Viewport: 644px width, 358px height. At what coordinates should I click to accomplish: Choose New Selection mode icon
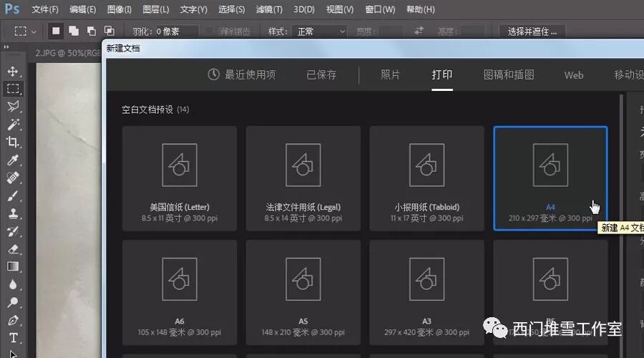point(56,31)
